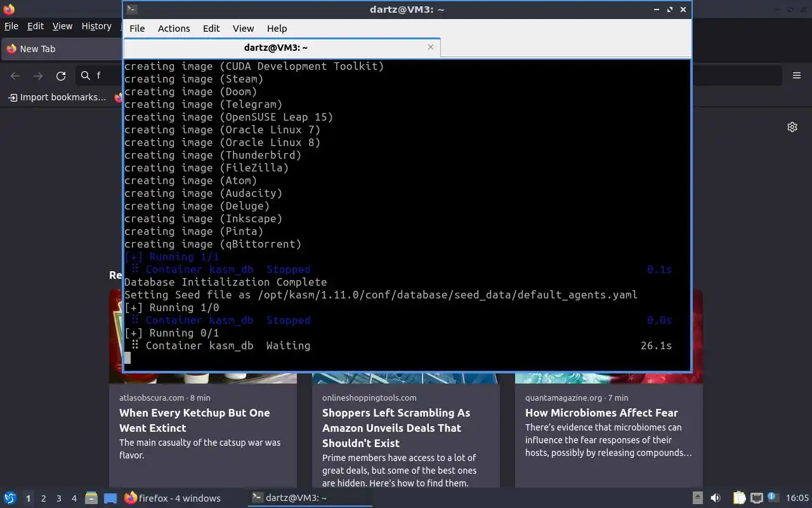Viewport: 812px width, 508px height.
Task: Switch to workspace 4
Action: point(74,498)
